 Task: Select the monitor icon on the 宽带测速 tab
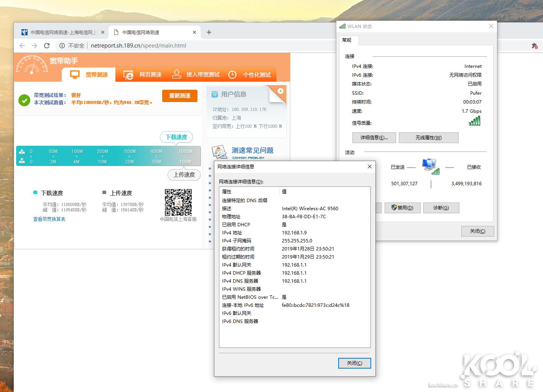[75, 74]
